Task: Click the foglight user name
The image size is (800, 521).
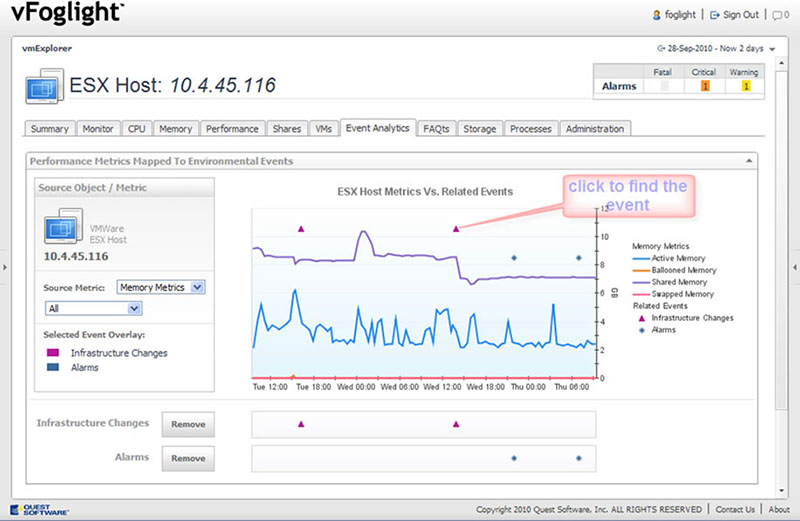Action: click(680, 15)
